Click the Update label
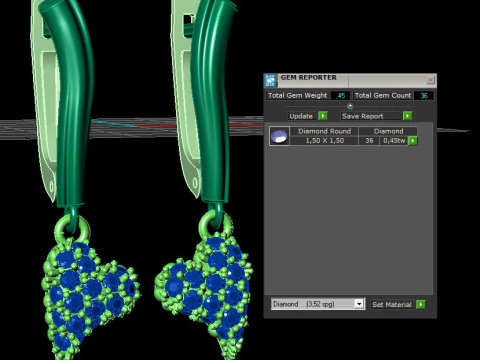 point(301,116)
